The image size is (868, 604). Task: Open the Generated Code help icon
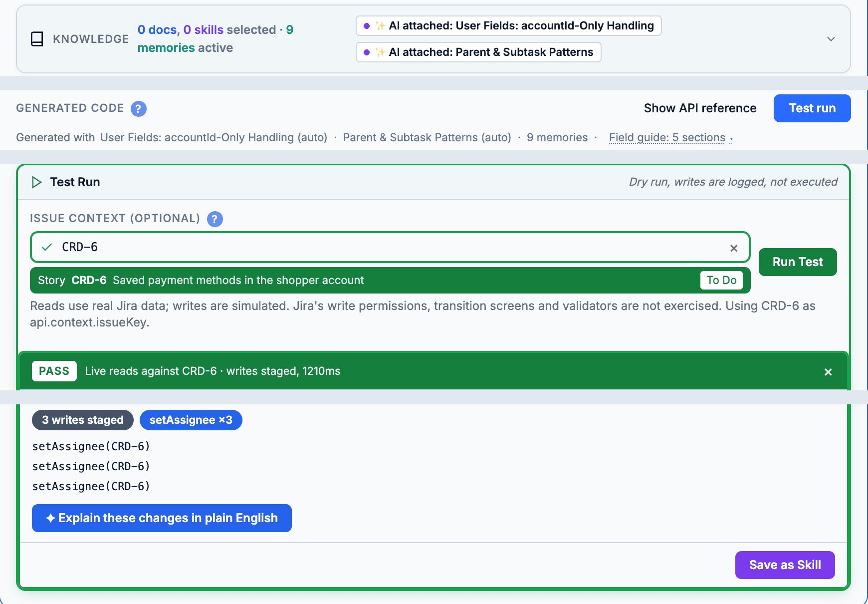pos(139,108)
